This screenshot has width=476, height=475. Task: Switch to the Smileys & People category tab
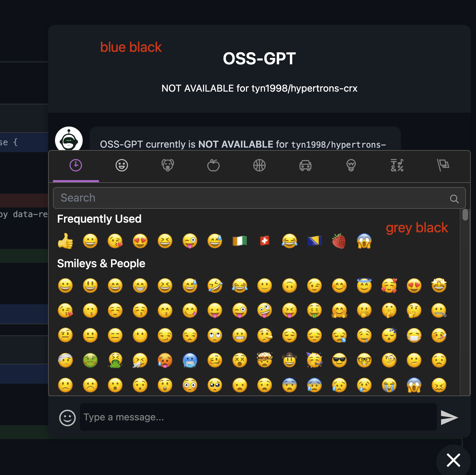click(121, 166)
